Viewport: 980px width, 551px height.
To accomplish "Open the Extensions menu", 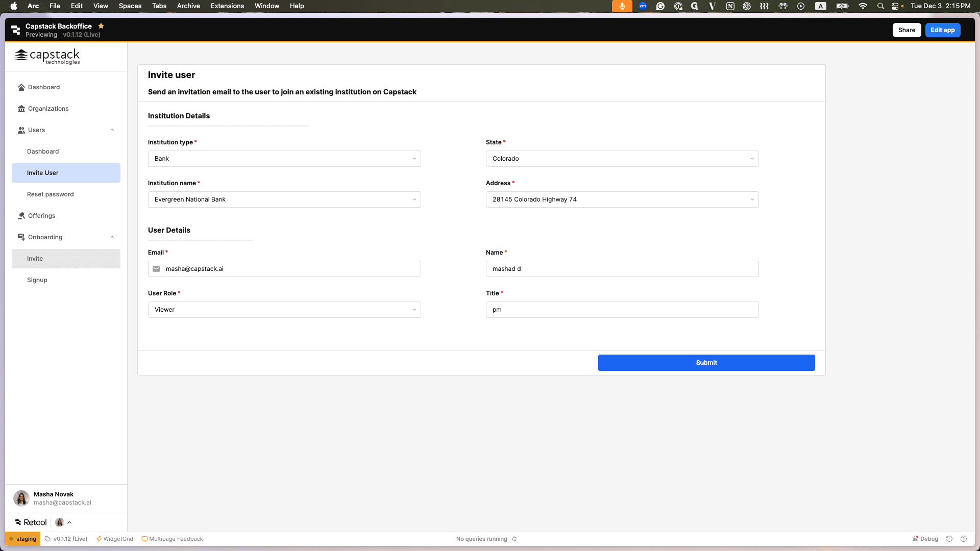I will (227, 6).
